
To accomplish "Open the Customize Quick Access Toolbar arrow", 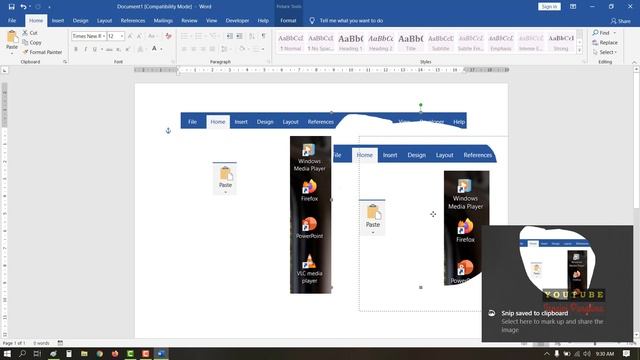I will coord(49,7).
